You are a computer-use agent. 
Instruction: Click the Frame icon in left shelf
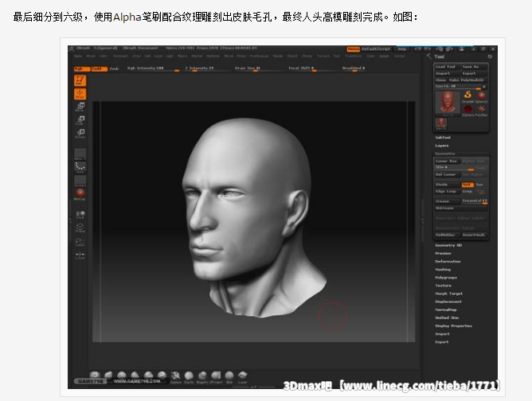(x=80, y=228)
